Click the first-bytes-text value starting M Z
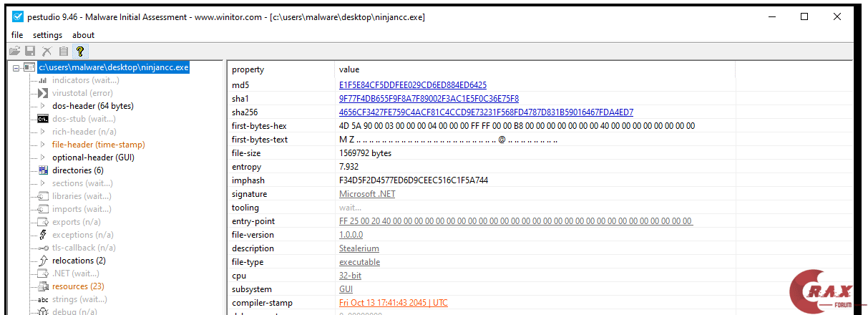Viewport: 868px width, 315px height. coord(448,140)
